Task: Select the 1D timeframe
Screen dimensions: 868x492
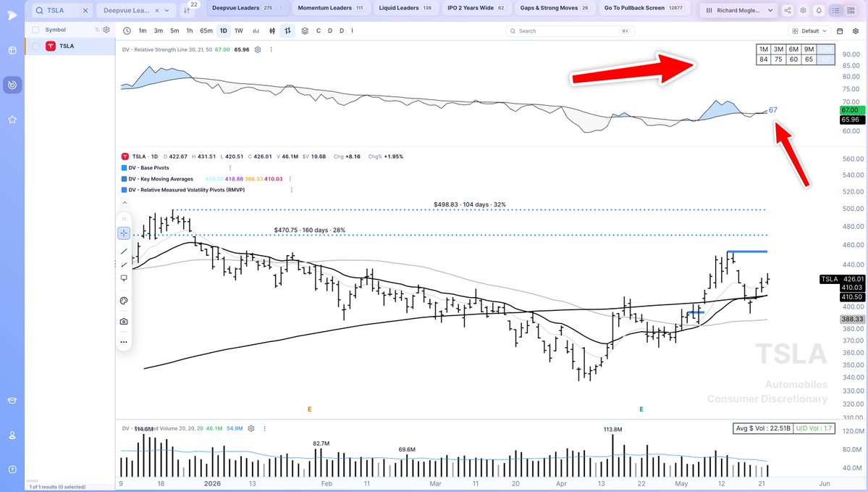Action: click(224, 31)
